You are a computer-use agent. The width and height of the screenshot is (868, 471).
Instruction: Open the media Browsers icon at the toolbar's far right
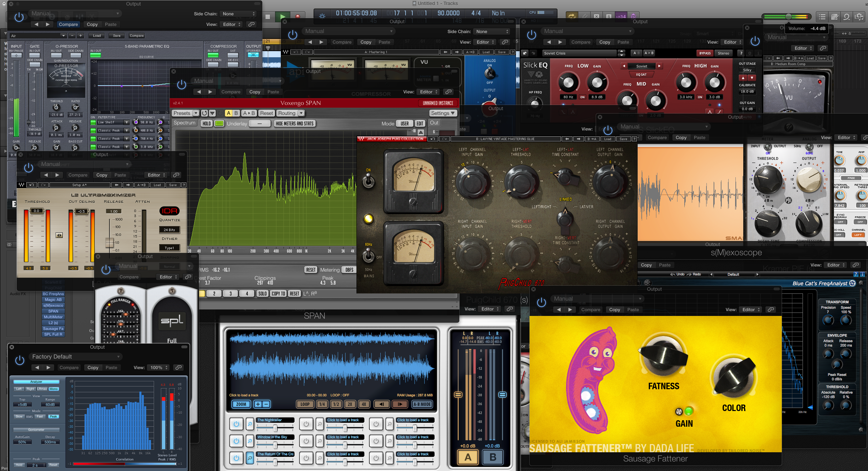[859, 17]
